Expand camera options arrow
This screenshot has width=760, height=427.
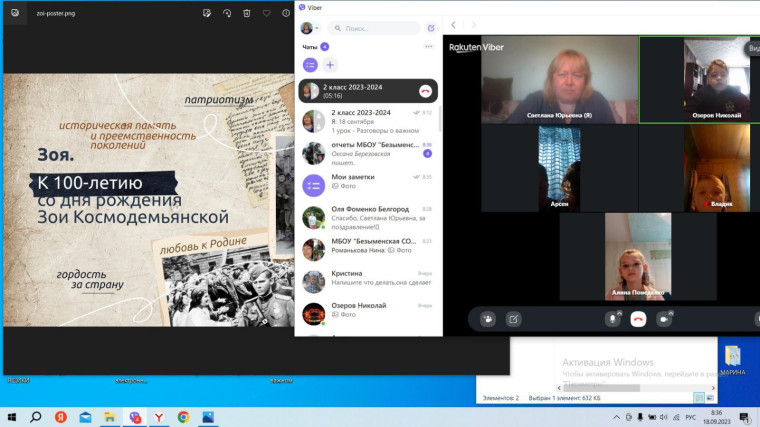click(671, 313)
